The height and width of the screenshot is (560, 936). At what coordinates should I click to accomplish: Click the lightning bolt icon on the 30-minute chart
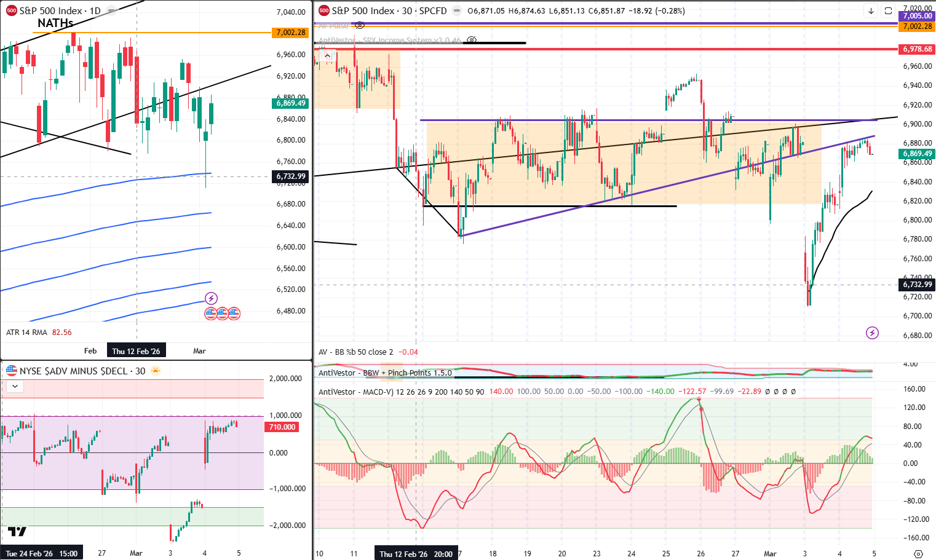pos(873,333)
